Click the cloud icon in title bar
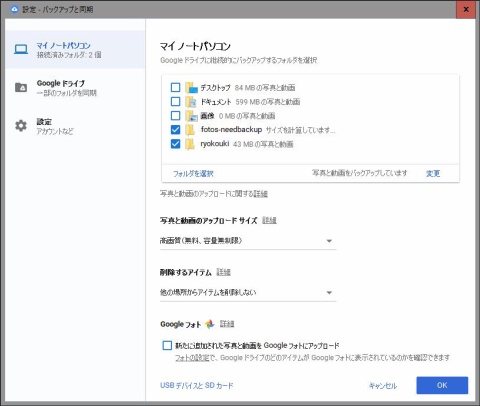480x406 pixels. point(14,9)
